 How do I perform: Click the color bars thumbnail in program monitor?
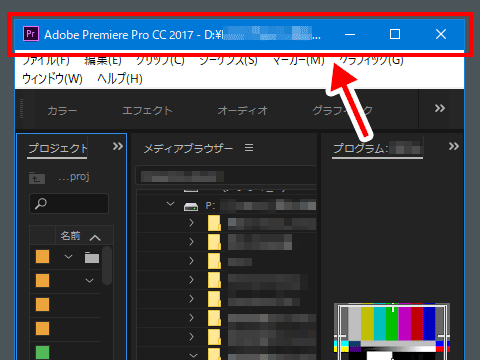point(392,331)
